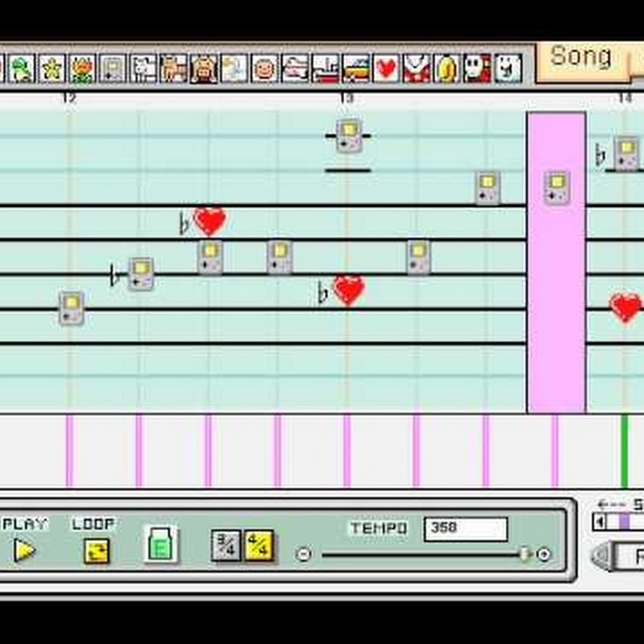Pick the Shy Guy instrument icon

[477, 68]
